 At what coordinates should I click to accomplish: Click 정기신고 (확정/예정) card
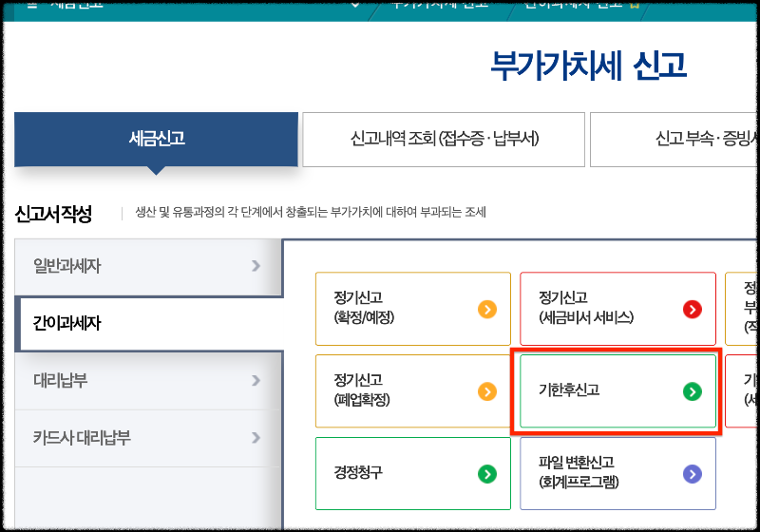pos(413,309)
